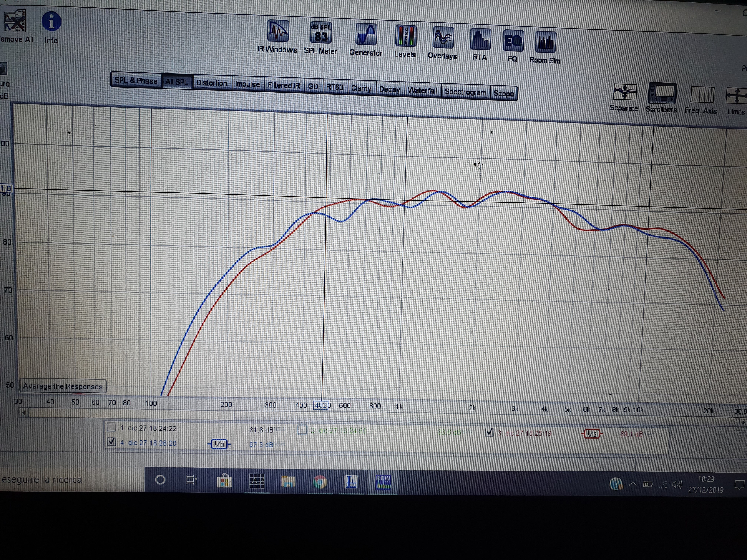Open the notification center icon
The width and height of the screenshot is (747, 560).
click(740, 485)
